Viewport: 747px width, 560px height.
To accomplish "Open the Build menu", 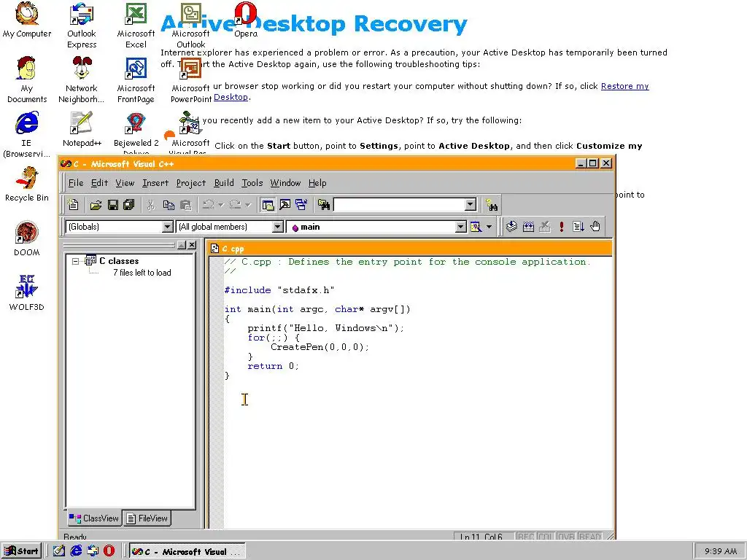I will [x=224, y=183].
